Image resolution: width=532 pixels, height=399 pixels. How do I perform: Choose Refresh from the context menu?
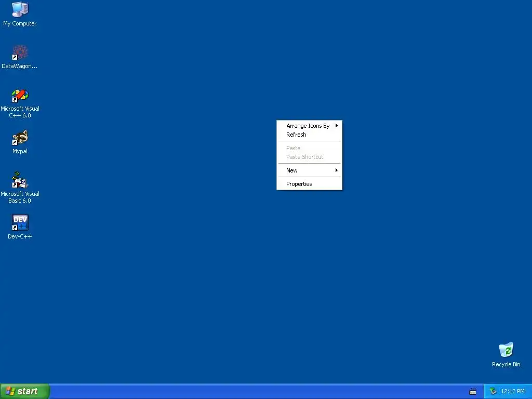pos(310,135)
